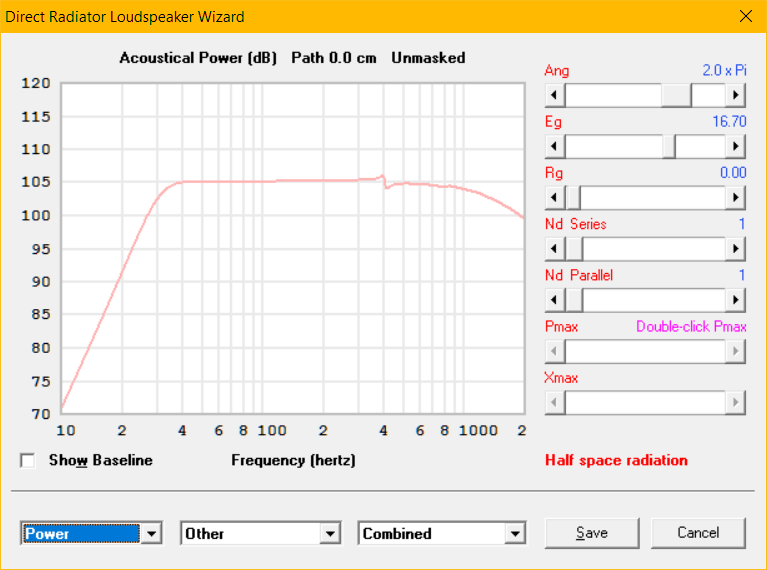Click the Frequency (hertz) axis label

[x=293, y=460]
